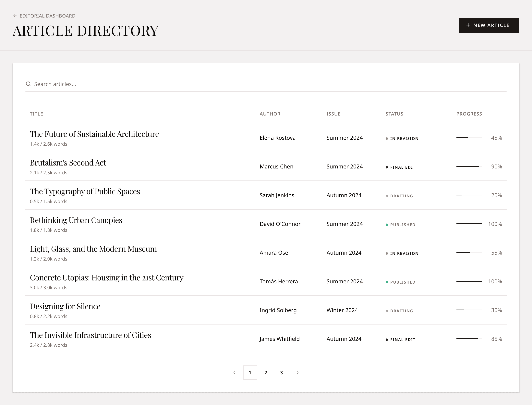Screen dimensions: 532x405
Task: Open The Typography of Public Spaces article
Action: coord(85,191)
